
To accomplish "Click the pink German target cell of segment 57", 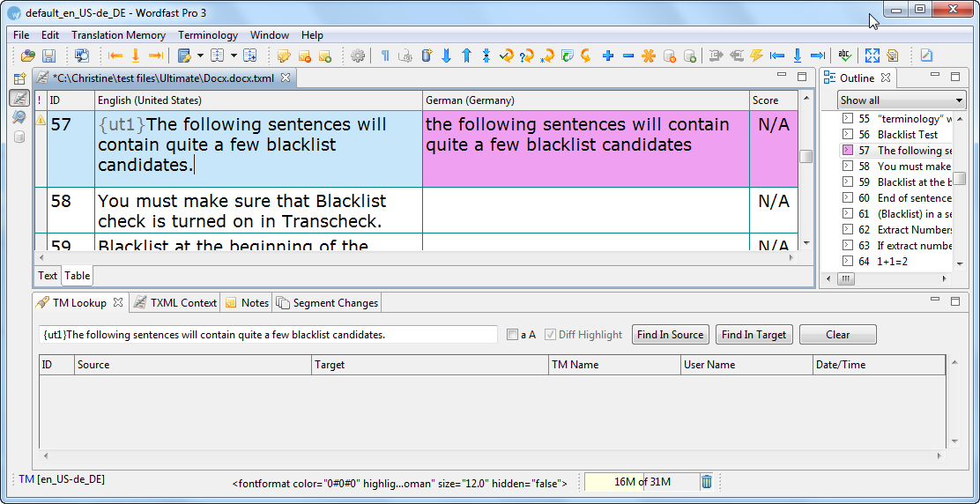I will point(586,149).
